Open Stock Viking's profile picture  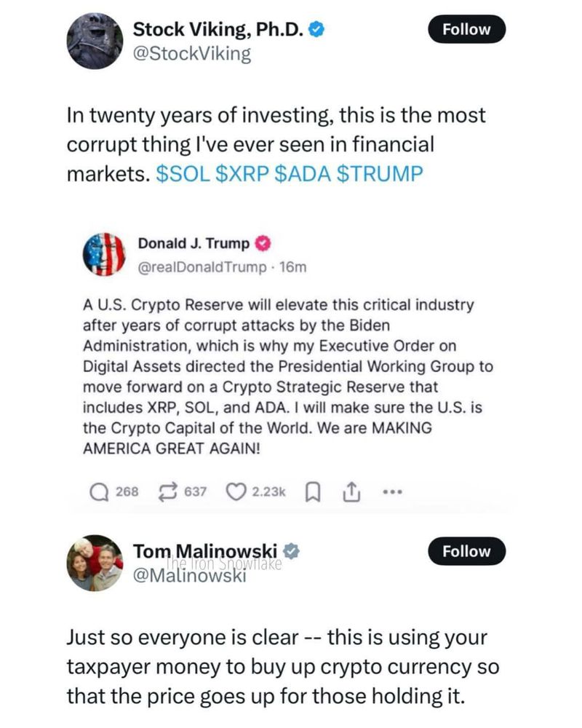[95, 41]
